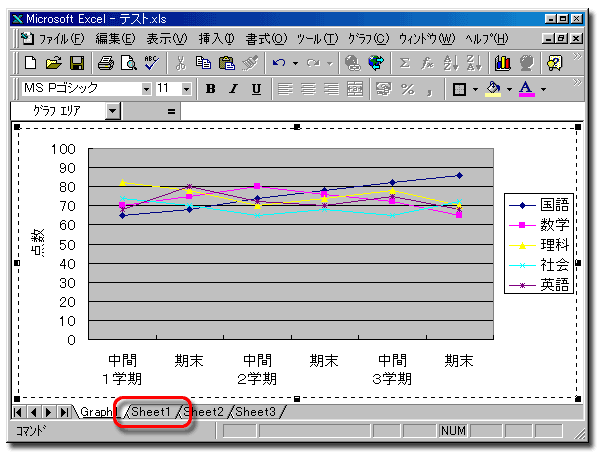Click the Paste clipboard icon
The width and height of the screenshot is (600, 456).
227,63
